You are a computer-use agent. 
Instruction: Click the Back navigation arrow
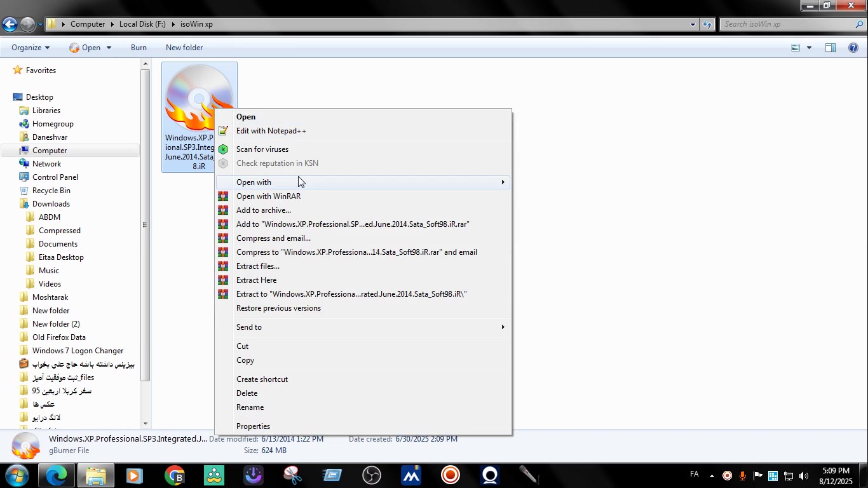10,24
